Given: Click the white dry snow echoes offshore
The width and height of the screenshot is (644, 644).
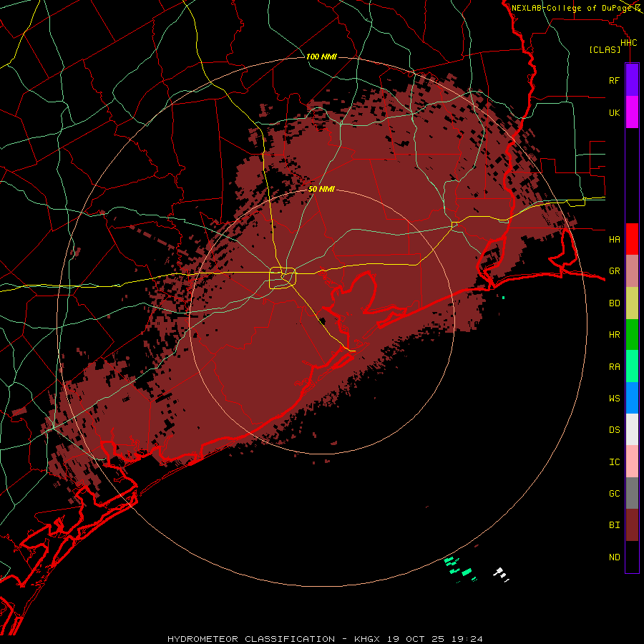Looking at the screenshot, I should 501,574.
